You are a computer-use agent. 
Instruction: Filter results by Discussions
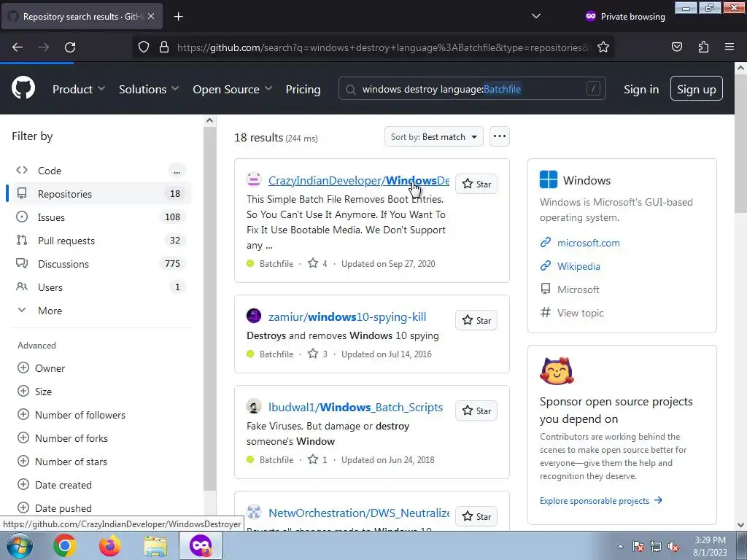tap(101, 264)
